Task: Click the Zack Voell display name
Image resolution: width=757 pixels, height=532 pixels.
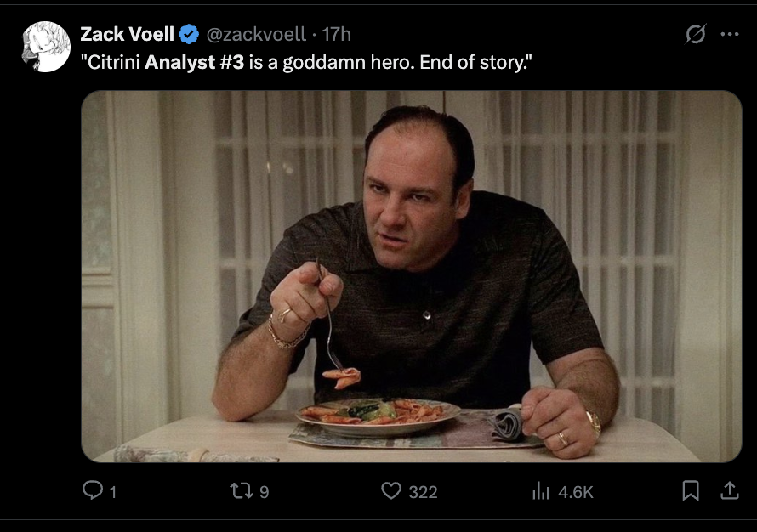Action: click(x=127, y=34)
